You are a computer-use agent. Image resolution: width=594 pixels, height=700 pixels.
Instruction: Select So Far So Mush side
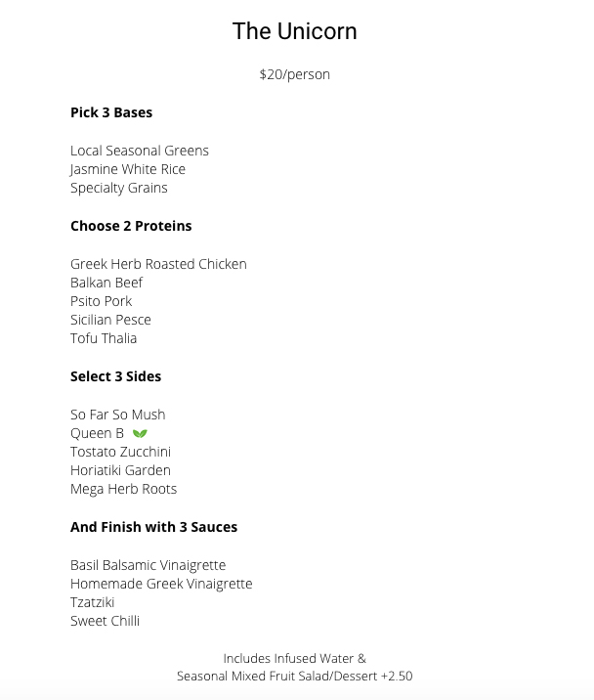point(118,415)
